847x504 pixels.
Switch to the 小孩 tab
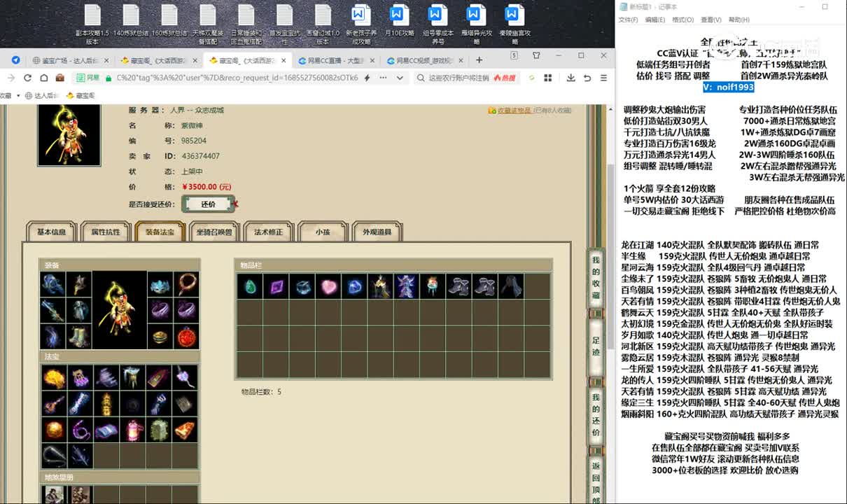click(323, 231)
